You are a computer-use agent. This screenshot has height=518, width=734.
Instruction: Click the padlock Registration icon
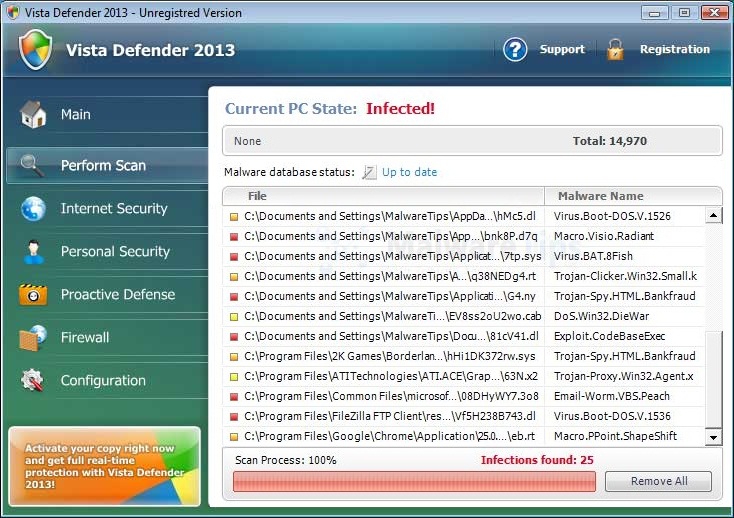coord(616,50)
